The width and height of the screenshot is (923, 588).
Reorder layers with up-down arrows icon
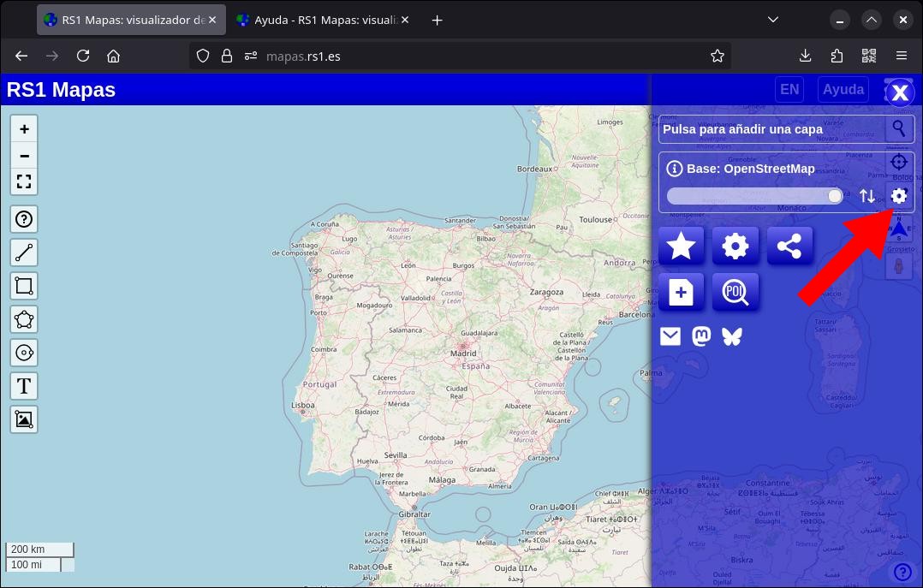[867, 196]
